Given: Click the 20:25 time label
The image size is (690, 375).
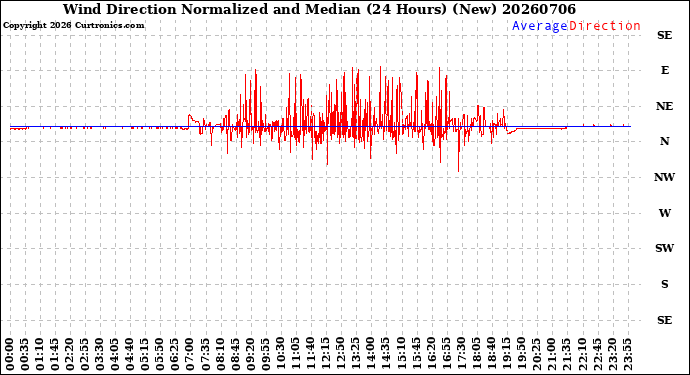Looking at the screenshot, I should coord(538,355).
